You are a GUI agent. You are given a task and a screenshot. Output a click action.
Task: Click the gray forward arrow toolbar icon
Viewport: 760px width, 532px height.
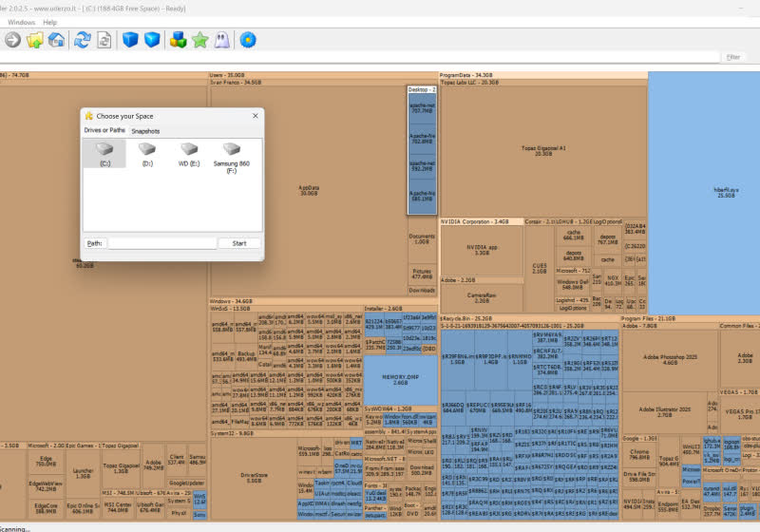(12, 40)
